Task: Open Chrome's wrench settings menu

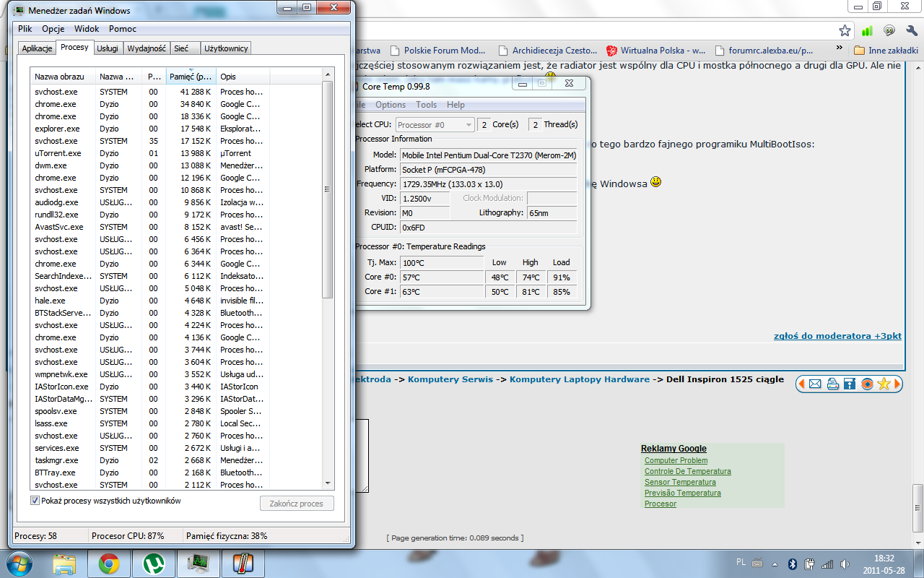Action: 911,30
